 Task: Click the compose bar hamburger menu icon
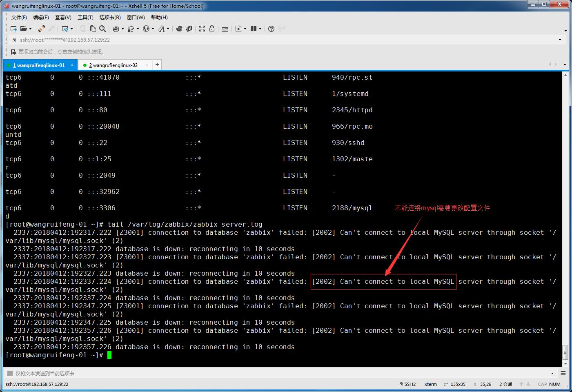[563, 373]
